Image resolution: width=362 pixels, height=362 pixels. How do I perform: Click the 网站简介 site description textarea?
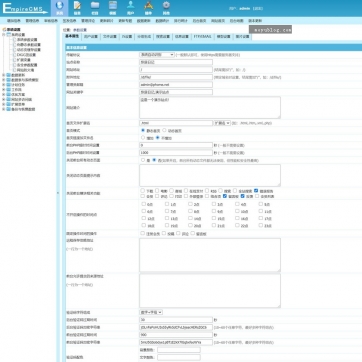(x=210, y=107)
